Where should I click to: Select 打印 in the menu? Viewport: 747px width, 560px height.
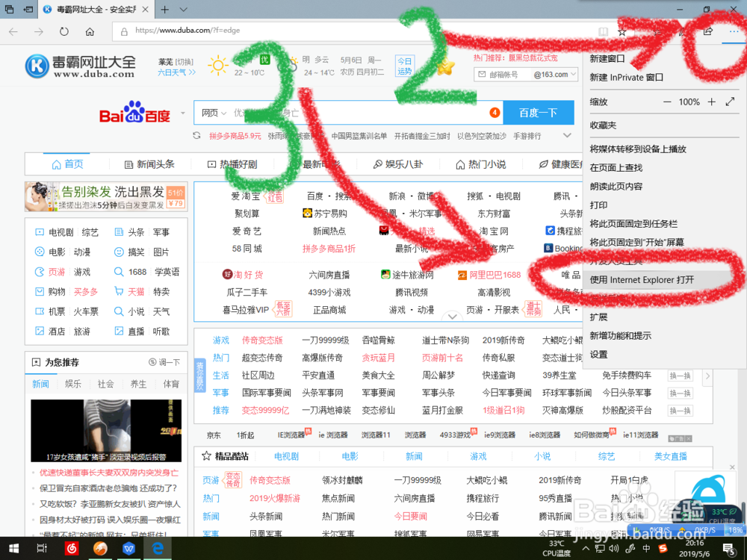[598, 205]
